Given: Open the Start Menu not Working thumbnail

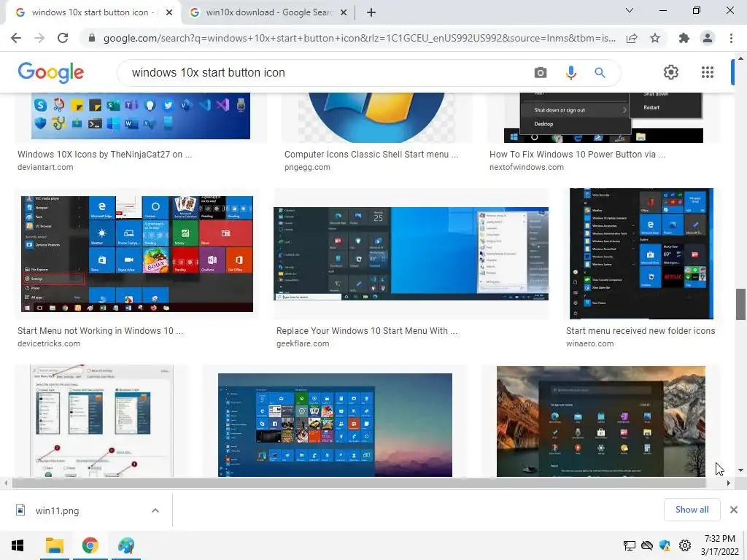Looking at the screenshot, I should tap(137, 254).
